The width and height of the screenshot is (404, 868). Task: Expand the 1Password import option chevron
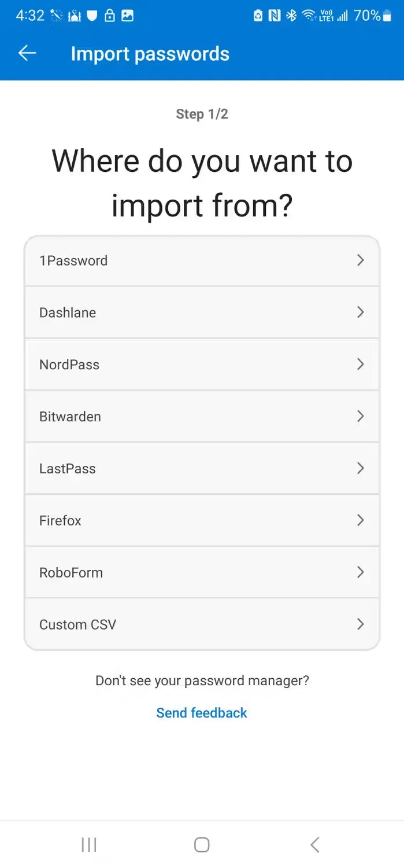coord(361,260)
